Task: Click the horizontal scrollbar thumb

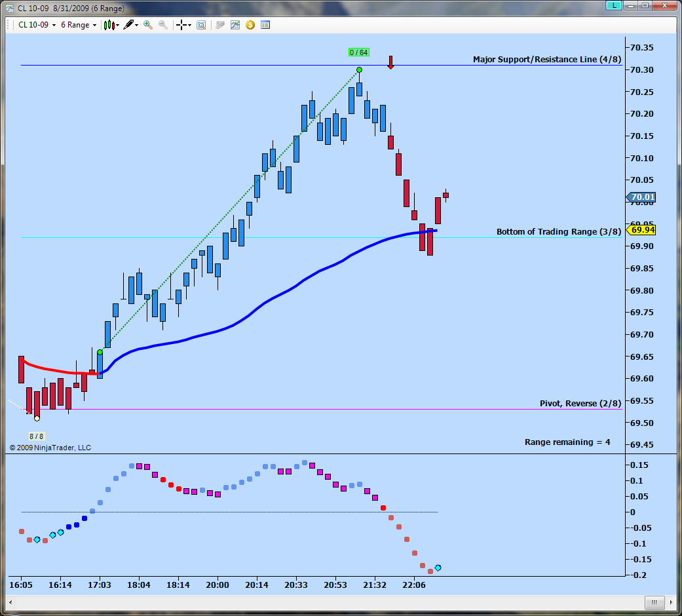Action: pyautogui.click(x=654, y=603)
